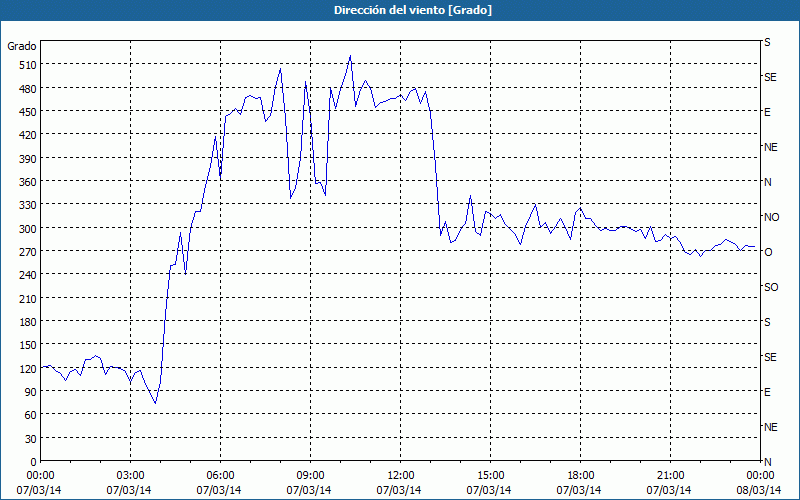This screenshot has width=800, height=500.
Task: Select the 07/03/14 date beneath 12:00
Action: [x=399, y=490]
